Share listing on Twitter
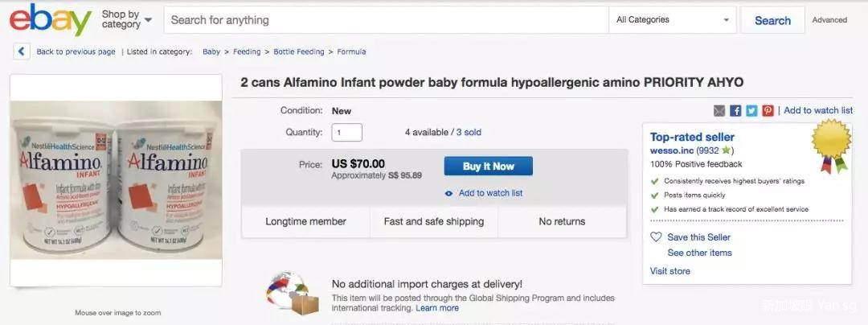 point(751,111)
